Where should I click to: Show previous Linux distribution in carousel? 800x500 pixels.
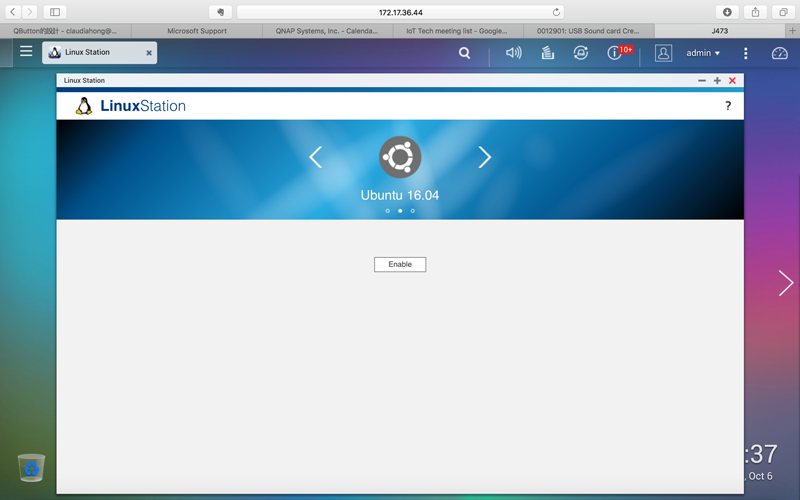[x=316, y=157]
